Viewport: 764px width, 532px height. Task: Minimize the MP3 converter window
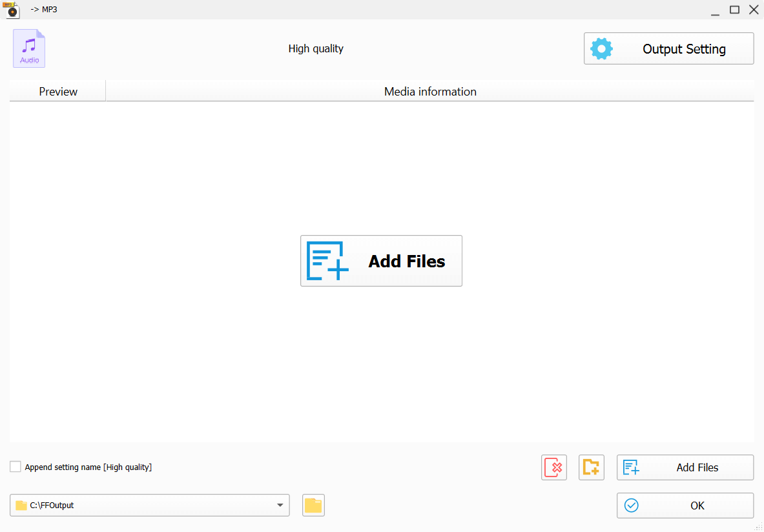tap(714, 10)
